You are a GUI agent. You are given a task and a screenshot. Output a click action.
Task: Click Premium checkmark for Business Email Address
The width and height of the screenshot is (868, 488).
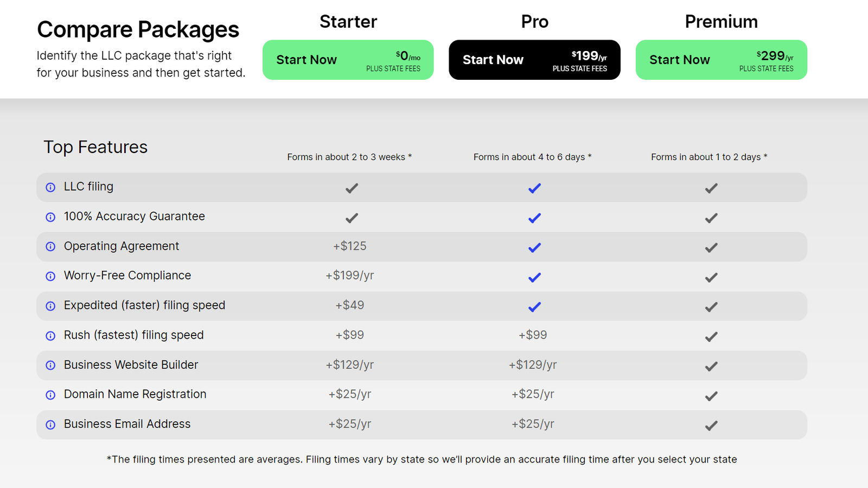pos(711,426)
